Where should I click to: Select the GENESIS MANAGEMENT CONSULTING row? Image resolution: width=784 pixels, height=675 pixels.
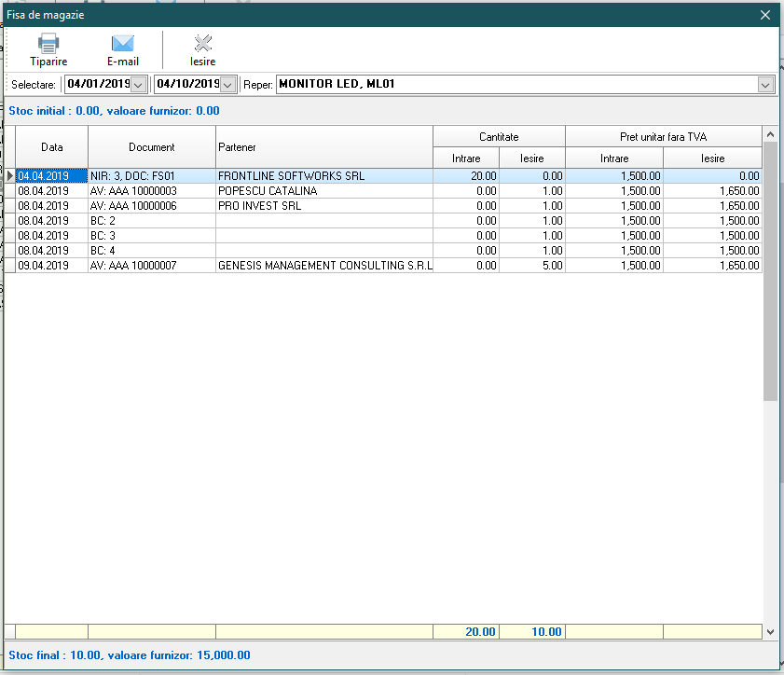[324, 266]
